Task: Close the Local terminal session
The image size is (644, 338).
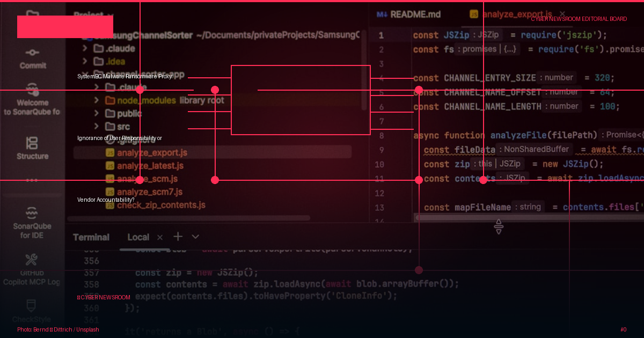Action: pyautogui.click(x=160, y=237)
